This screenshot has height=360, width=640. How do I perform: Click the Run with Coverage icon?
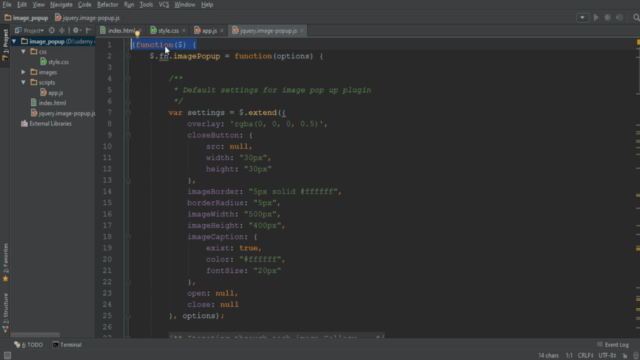pos(620,18)
